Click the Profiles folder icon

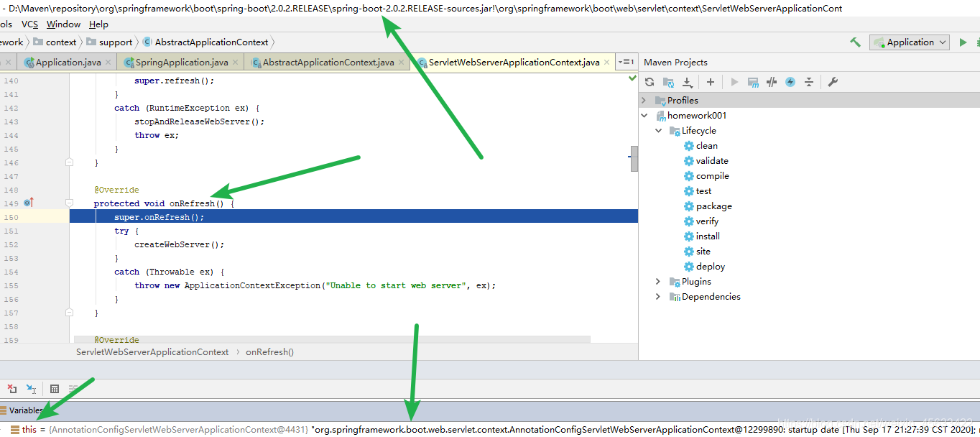click(x=660, y=101)
